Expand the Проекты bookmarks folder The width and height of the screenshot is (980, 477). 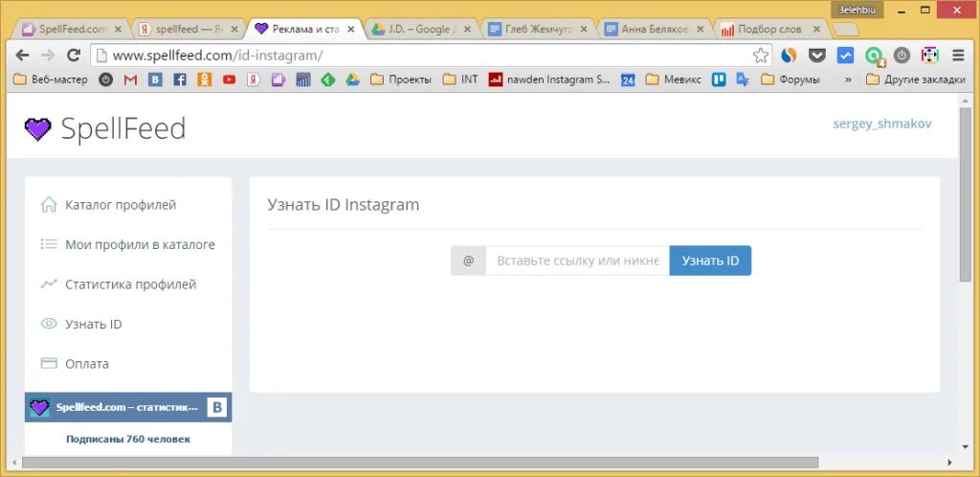tap(401, 80)
